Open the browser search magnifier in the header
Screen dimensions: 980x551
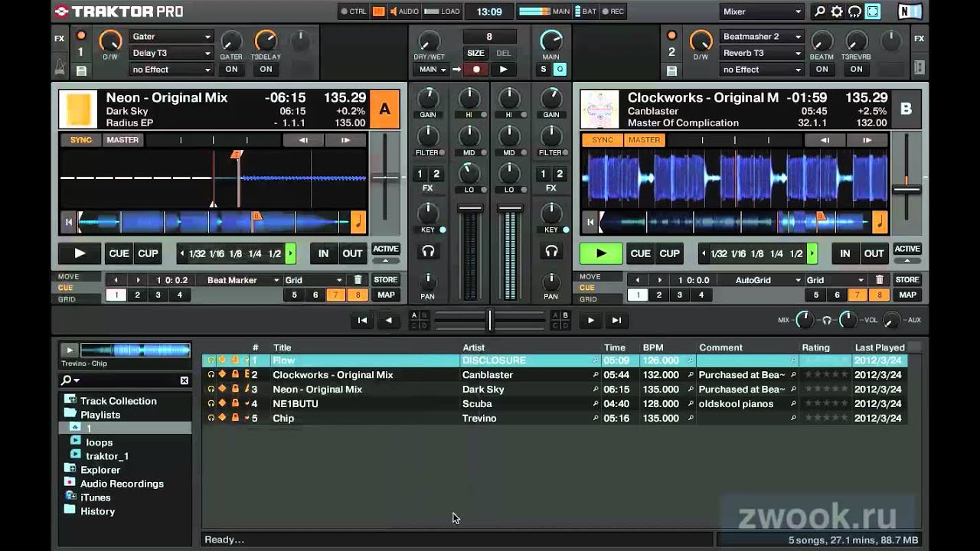pos(820,11)
